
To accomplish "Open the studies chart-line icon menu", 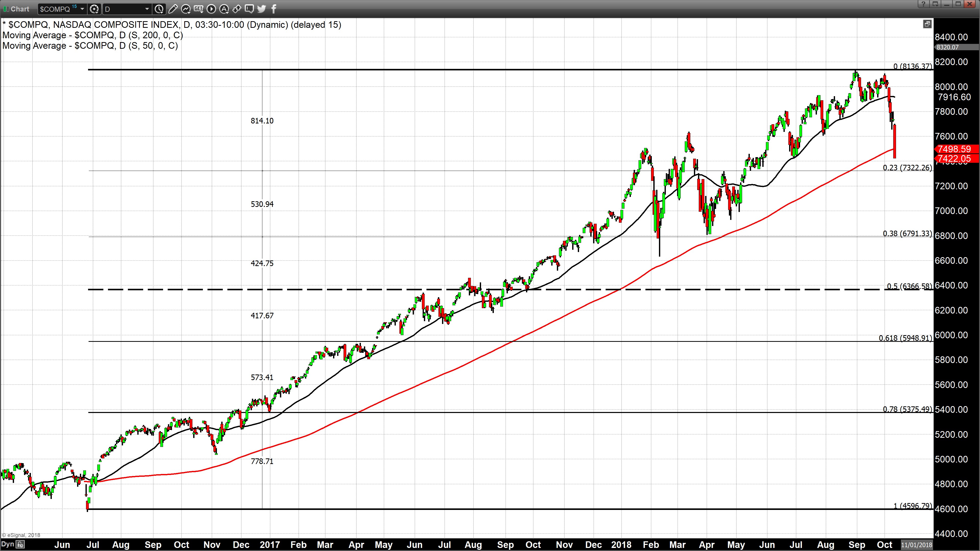I will pos(186,9).
